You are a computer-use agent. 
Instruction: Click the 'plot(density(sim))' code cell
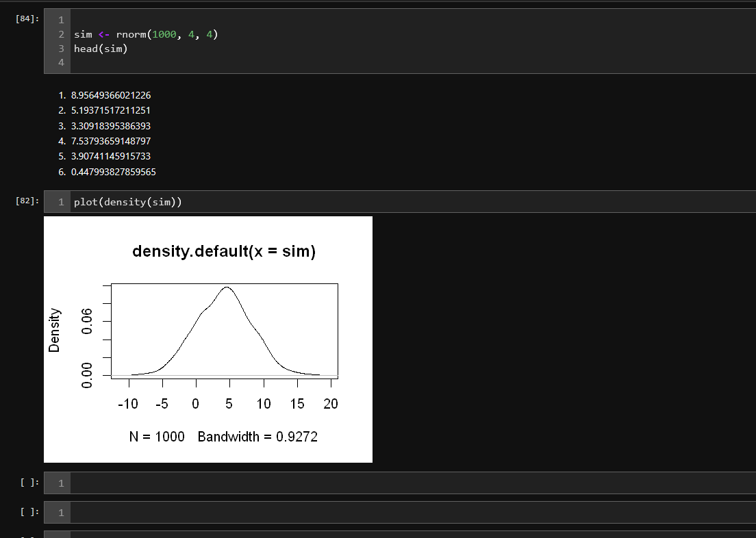(400, 201)
